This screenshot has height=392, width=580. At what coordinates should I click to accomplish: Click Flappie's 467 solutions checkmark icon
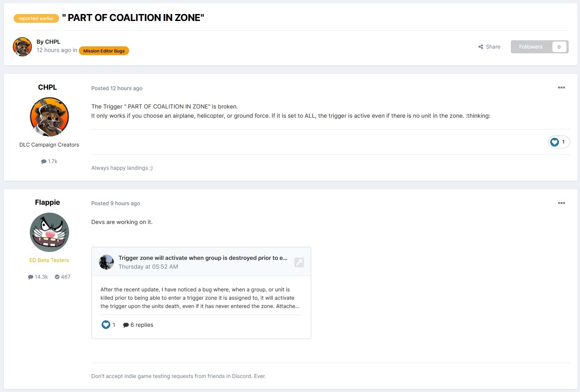click(x=57, y=277)
